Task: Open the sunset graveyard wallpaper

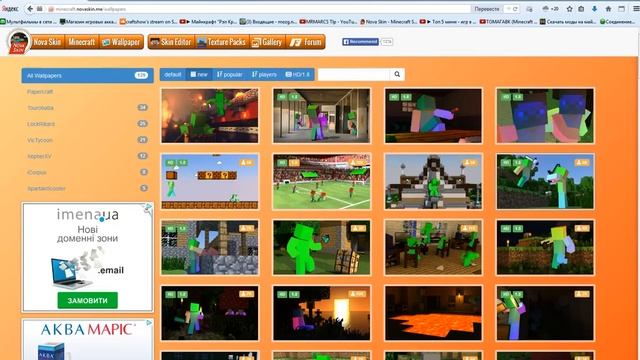Action: (x=322, y=313)
